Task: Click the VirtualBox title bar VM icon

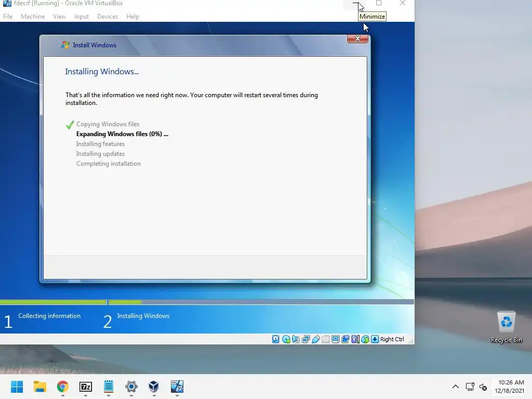Action: point(7,4)
